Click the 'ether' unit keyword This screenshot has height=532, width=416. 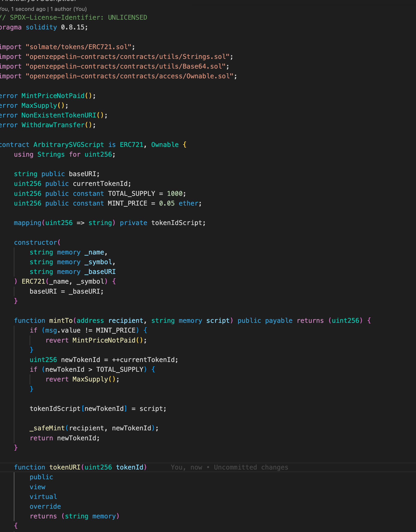189,203
